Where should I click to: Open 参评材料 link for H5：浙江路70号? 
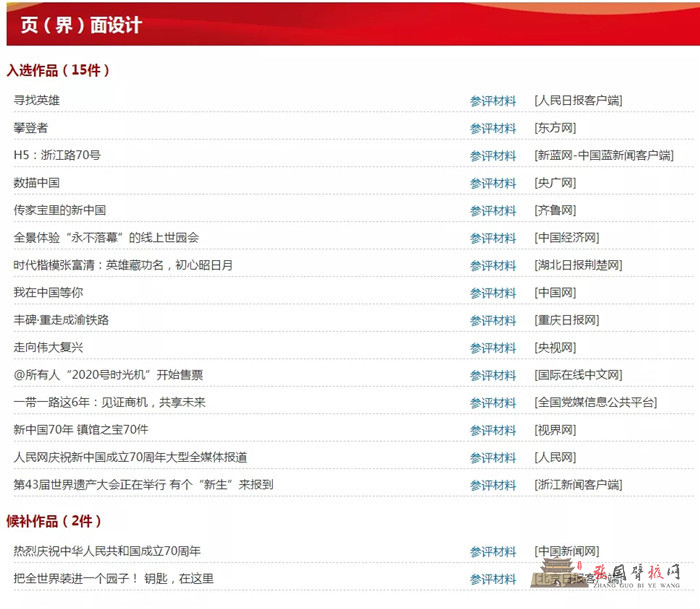click(x=493, y=156)
